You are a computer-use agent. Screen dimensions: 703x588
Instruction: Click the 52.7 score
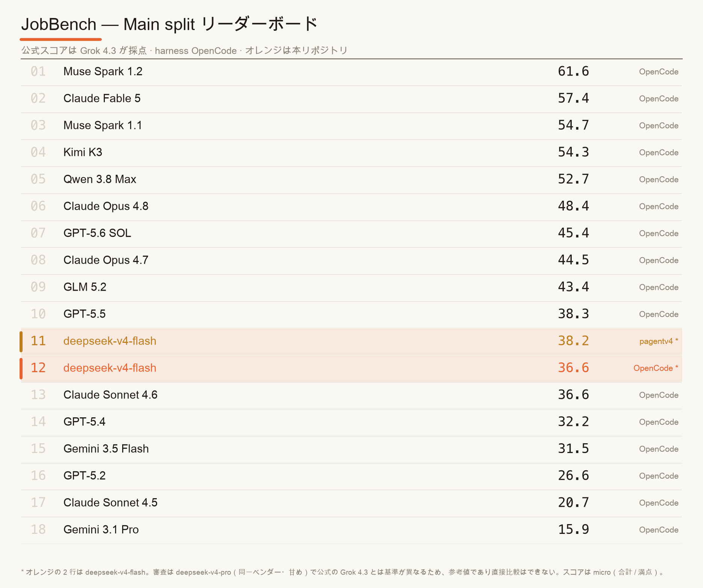pos(573,179)
